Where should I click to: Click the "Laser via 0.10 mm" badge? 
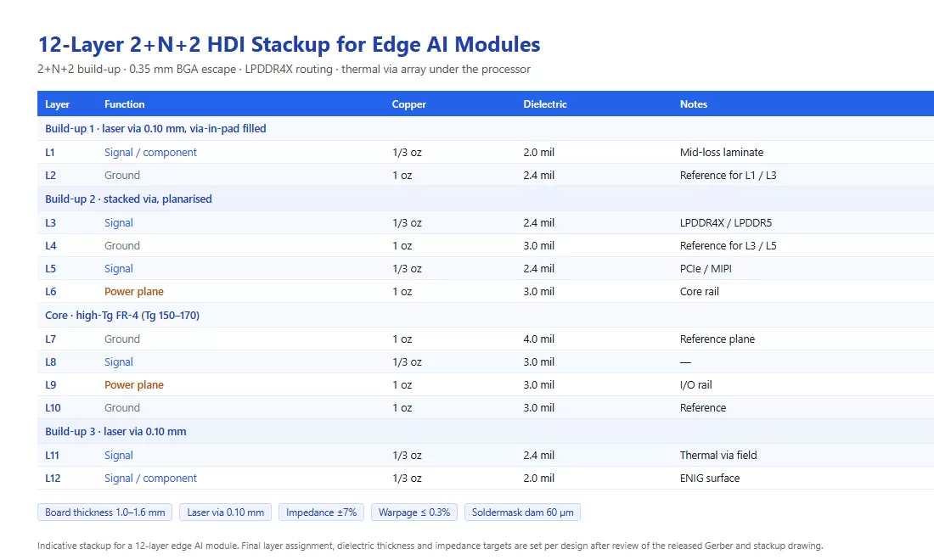(226, 512)
